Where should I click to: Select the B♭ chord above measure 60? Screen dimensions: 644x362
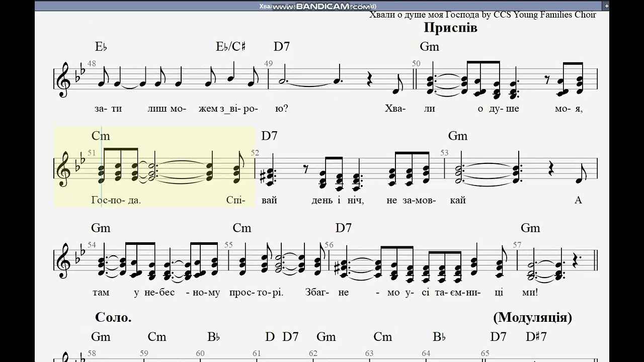point(214,336)
